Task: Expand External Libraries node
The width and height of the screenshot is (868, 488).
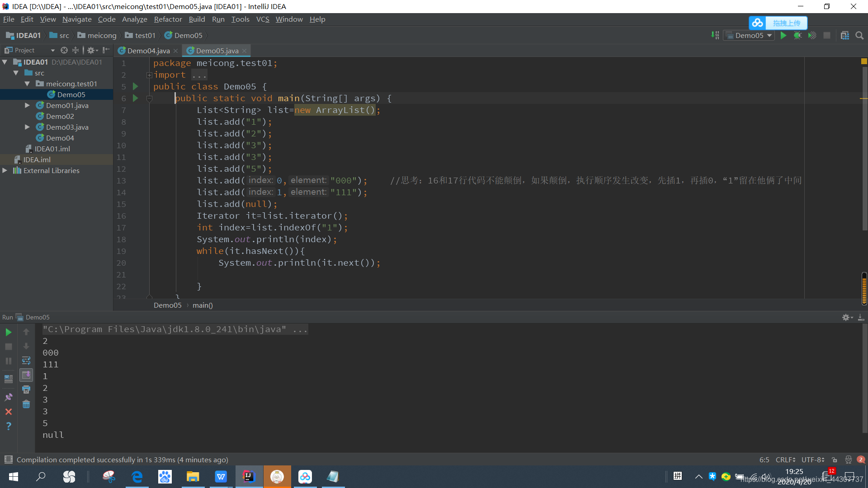Action: tap(5, 170)
